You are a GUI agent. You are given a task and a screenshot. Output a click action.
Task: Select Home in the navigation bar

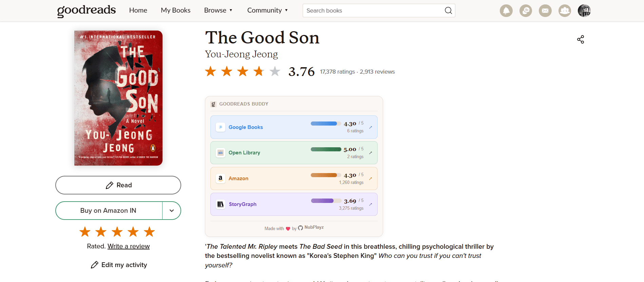coord(138,10)
